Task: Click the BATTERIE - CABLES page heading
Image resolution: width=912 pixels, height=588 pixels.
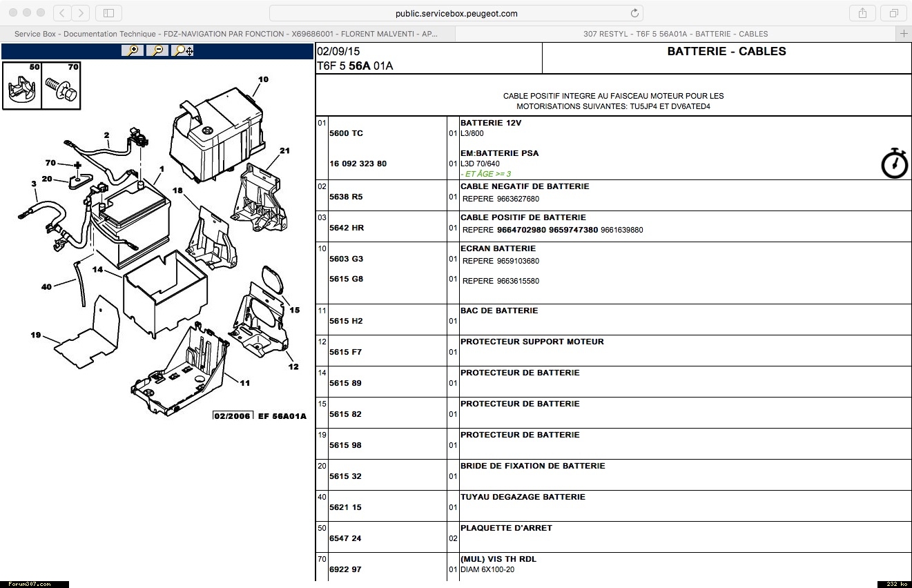Action: [727, 51]
